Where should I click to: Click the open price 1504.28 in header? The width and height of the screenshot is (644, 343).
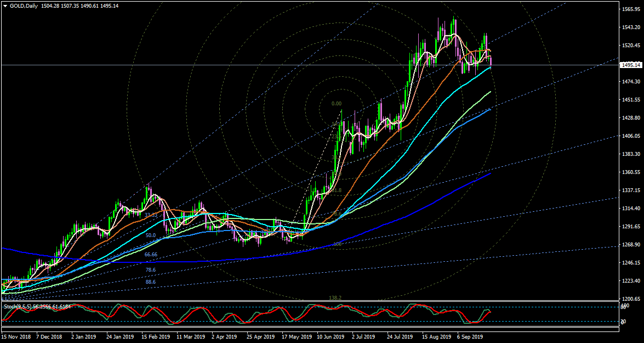click(x=50, y=5)
